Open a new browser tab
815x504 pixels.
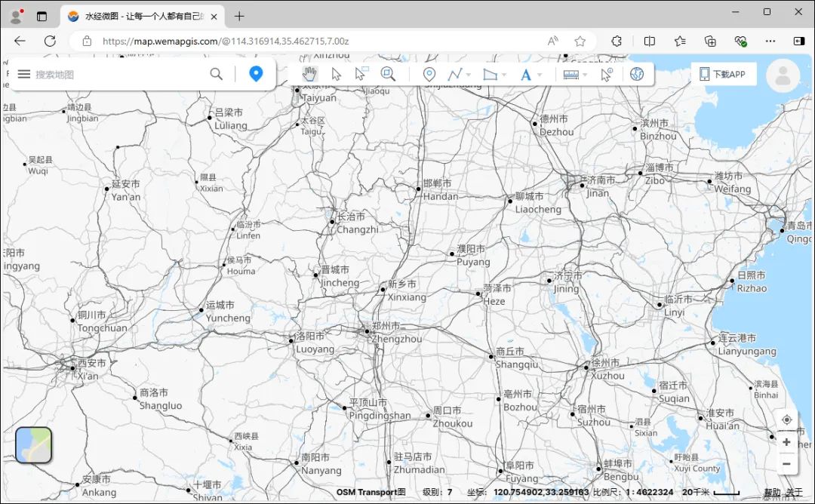[239, 17]
